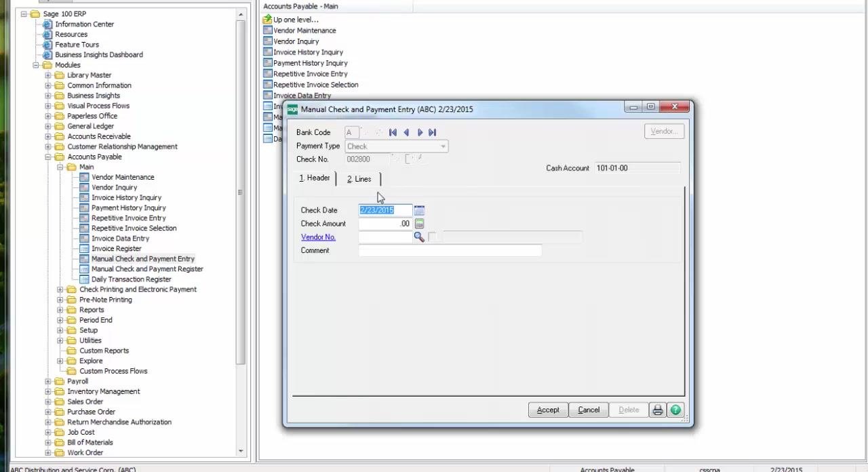868x472 pixels.
Task: Click Feature Tours globe icon
Action: 47,45
